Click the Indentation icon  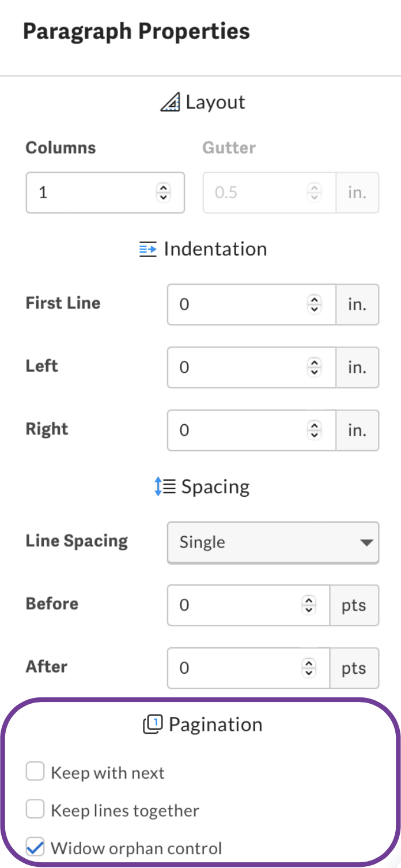148,250
